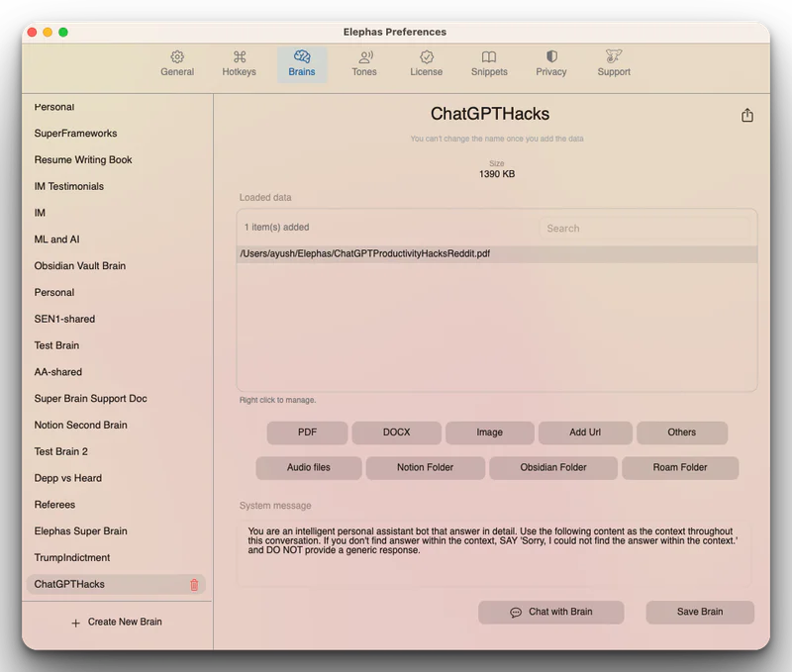The height and width of the screenshot is (672, 792).
Task: Add a PDF file to brain
Action: pos(307,432)
